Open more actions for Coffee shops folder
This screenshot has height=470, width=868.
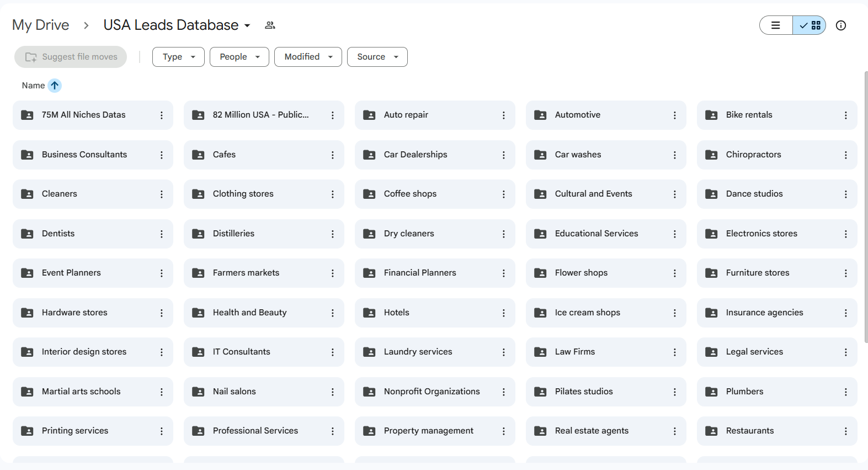tap(504, 194)
